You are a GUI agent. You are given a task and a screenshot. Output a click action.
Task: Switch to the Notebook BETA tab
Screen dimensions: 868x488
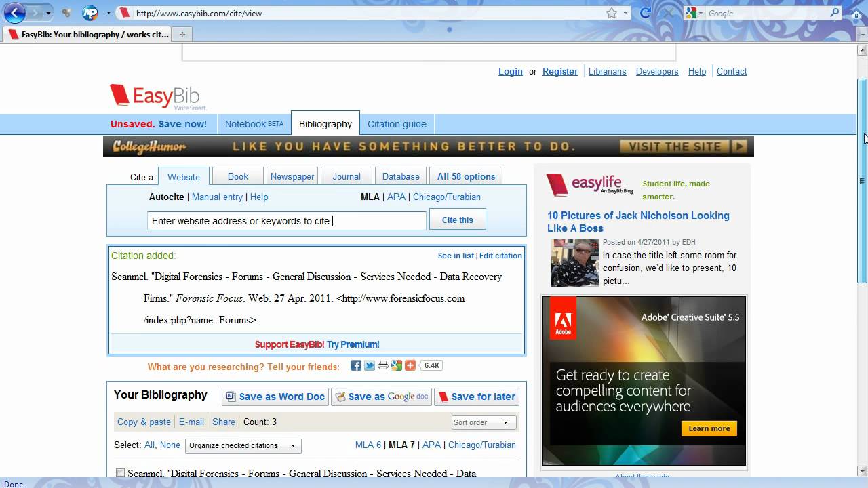[254, 124]
